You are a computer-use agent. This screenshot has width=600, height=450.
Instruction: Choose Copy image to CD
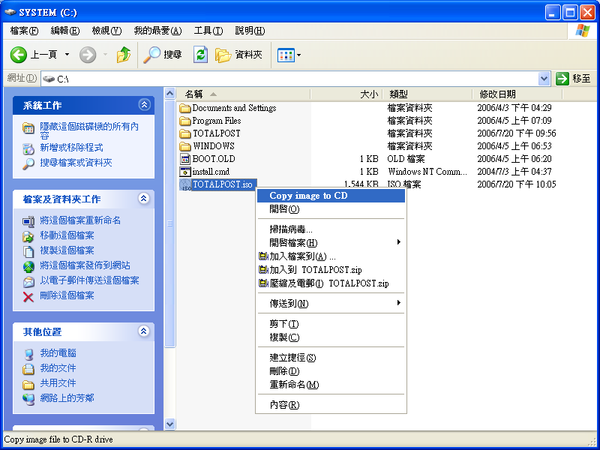tap(331, 196)
